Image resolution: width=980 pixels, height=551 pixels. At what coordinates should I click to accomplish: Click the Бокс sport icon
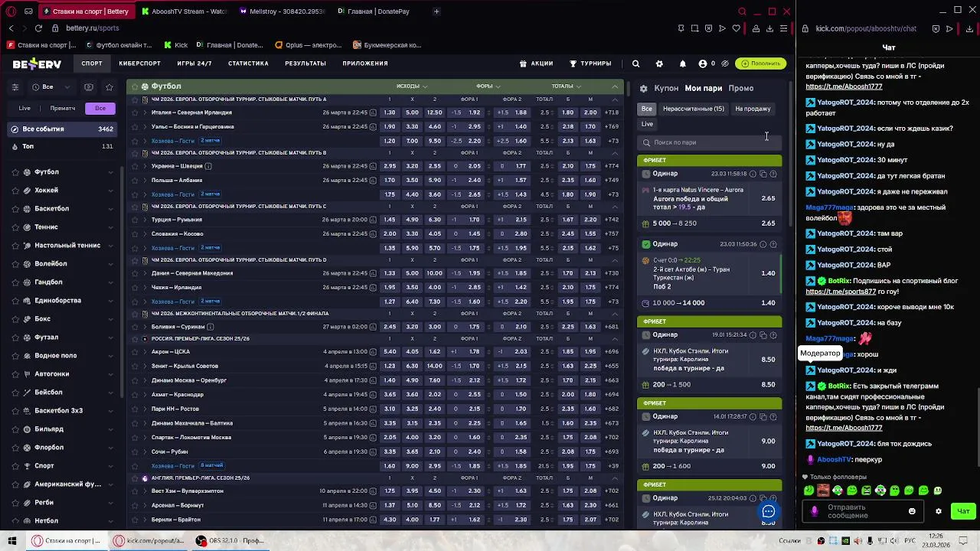[27, 319]
